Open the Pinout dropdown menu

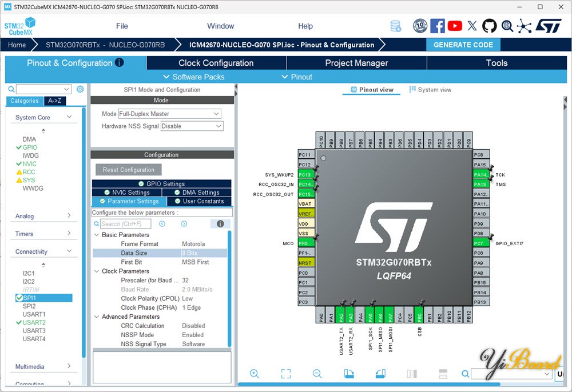[x=297, y=77]
